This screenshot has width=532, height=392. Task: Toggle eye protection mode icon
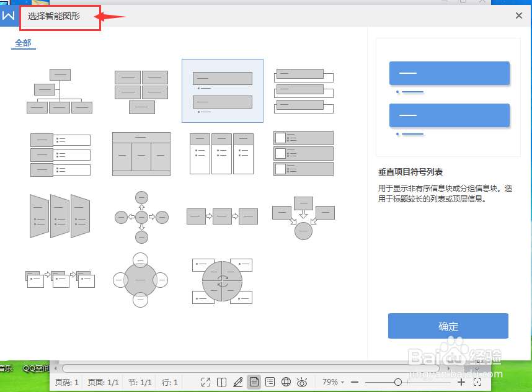(x=302, y=382)
